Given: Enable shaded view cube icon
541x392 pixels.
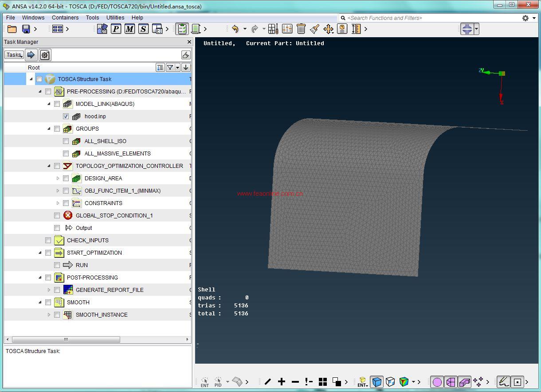Looking at the screenshot, I should [x=377, y=381].
